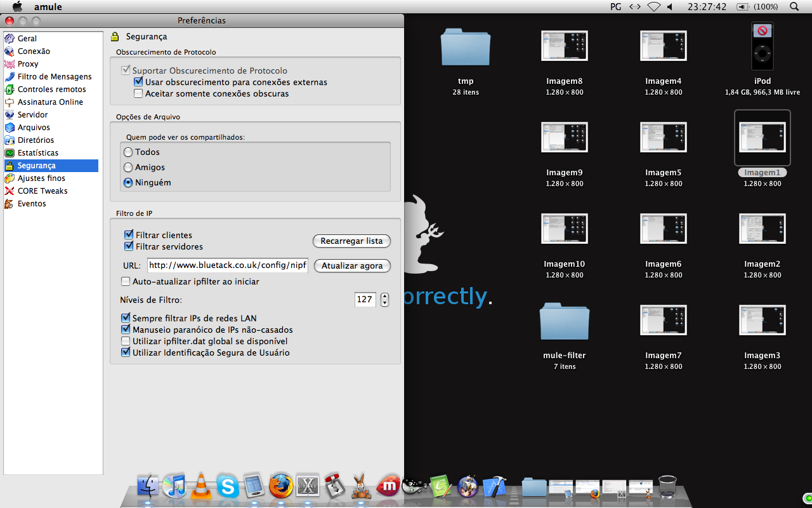Screen dimensions: 812x508
Task: Open the amule menu bar item
Action: click(48, 6)
